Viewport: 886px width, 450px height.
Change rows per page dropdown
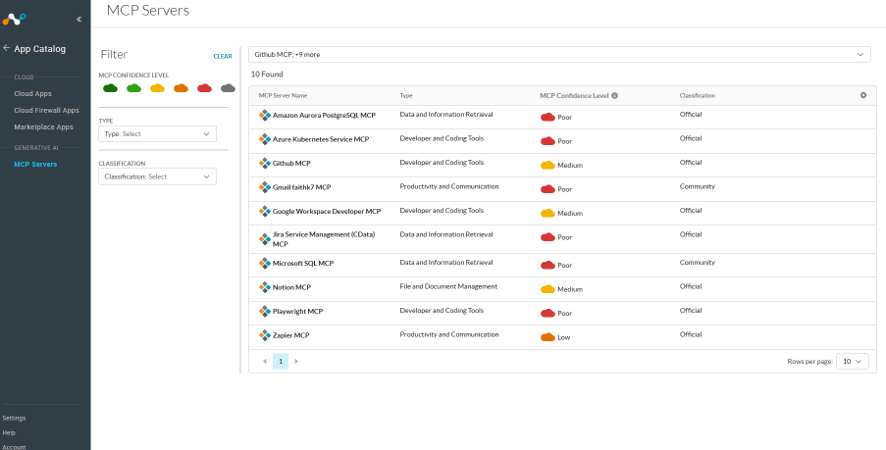click(x=852, y=361)
